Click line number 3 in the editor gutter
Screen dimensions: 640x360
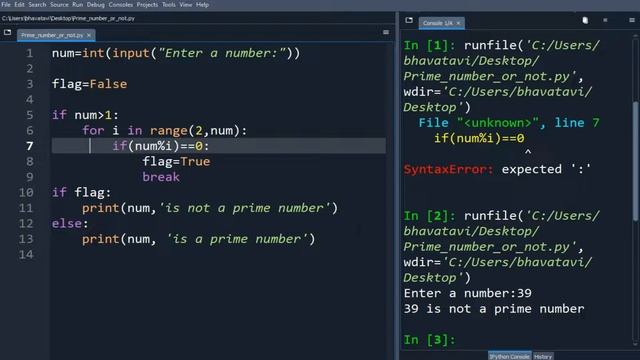pos(29,84)
